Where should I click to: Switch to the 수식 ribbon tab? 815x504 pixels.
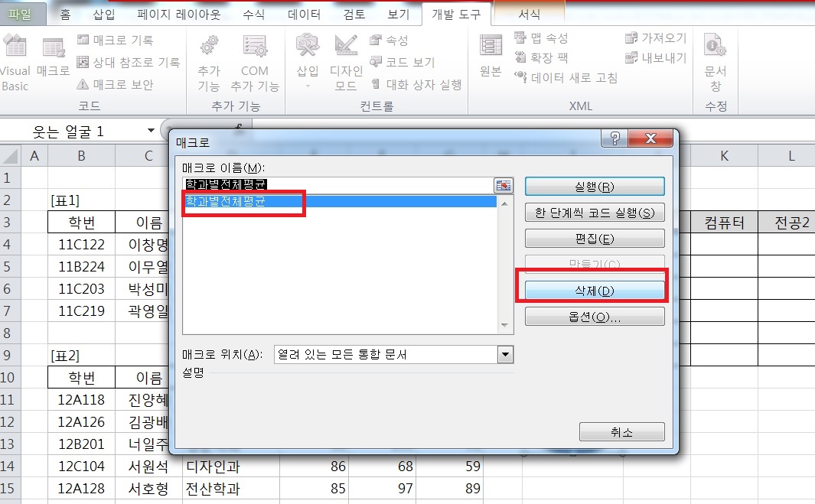click(x=253, y=14)
